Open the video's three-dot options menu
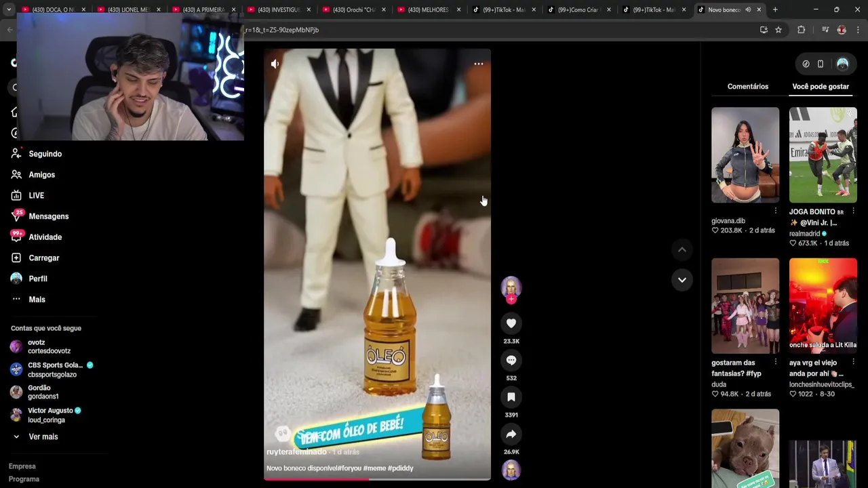This screenshot has height=488, width=868. tap(479, 64)
